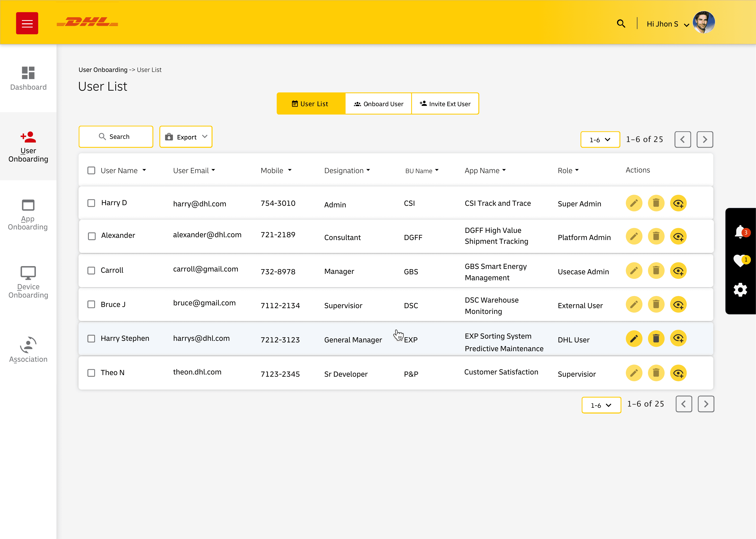The width and height of the screenshot is (756, 539).
Task: Delete the Theo N user
Action: pyautogui.click(x=656, y=373)
